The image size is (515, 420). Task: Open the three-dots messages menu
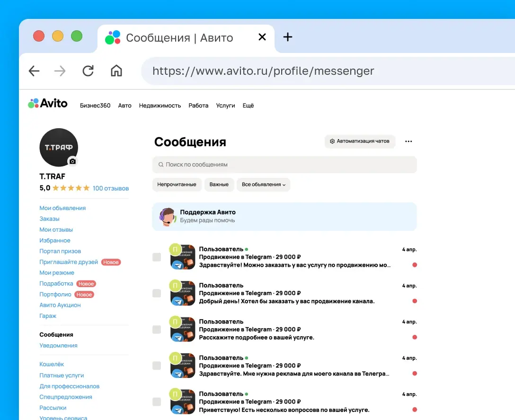coord(408,141)
